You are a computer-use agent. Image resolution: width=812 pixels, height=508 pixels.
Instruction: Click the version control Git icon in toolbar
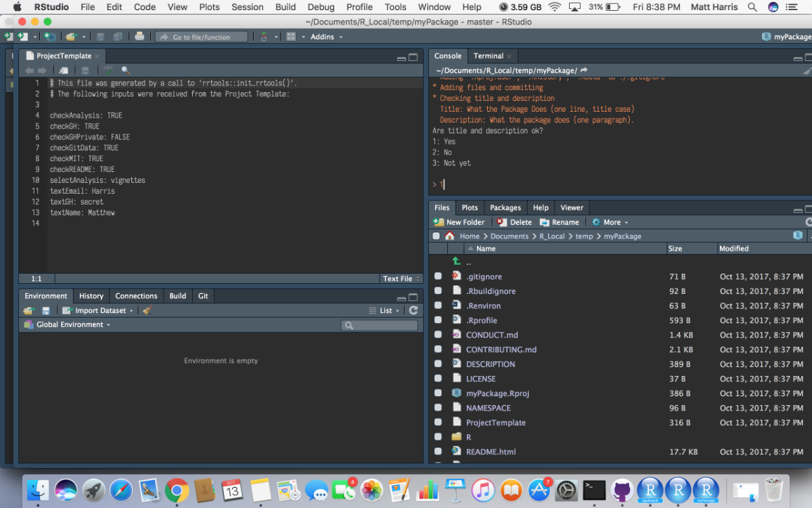(x=264, y=37)
